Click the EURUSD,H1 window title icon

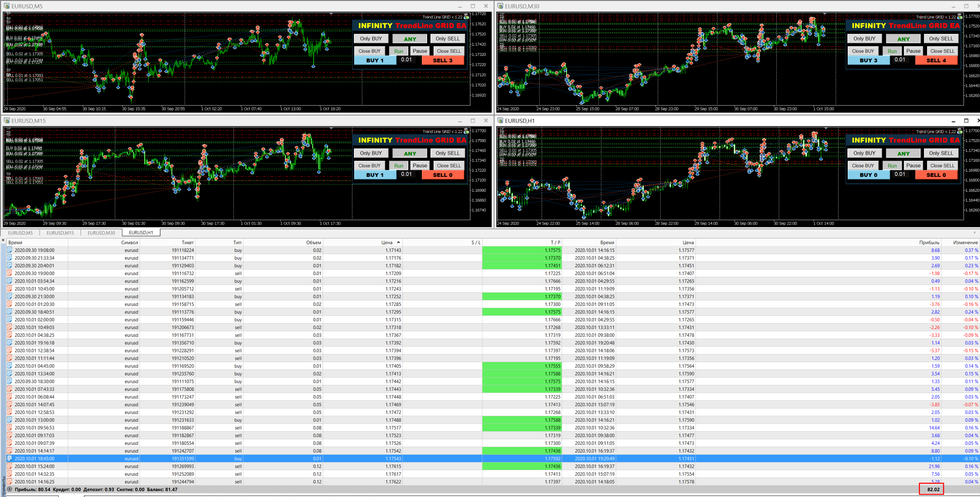[x=500, y=121]
